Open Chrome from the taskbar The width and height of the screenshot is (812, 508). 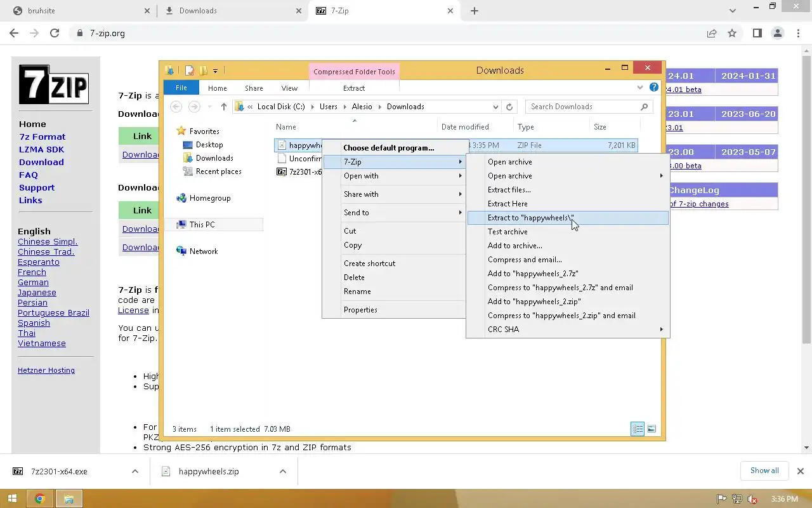39,499
